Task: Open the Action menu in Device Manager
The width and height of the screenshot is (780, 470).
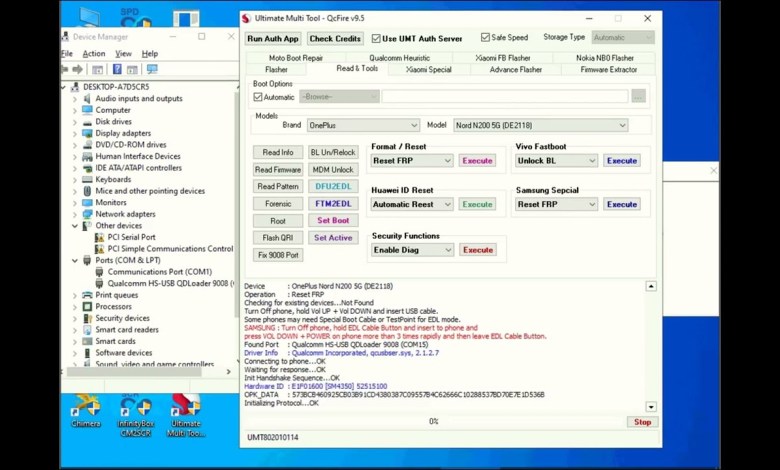Action: [x=94, y=54]
